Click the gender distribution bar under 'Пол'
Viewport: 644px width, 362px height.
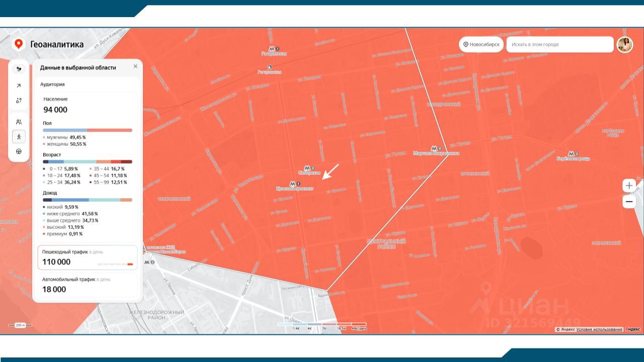coord(88,130)
